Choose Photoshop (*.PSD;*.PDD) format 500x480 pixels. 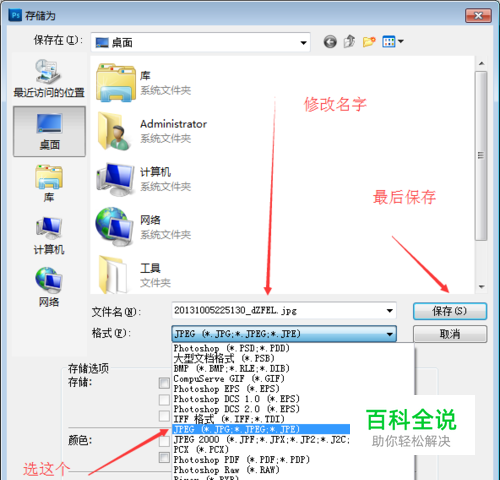(232, 348)
